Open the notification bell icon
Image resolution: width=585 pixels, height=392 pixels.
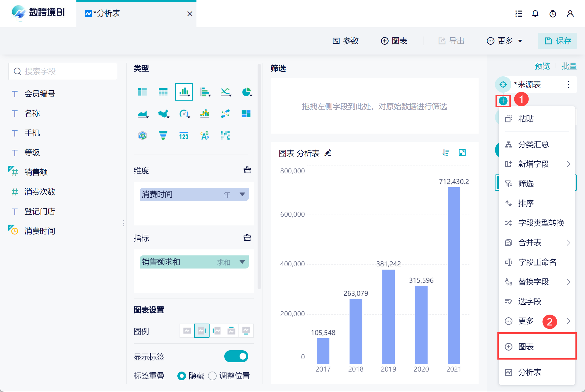[x=535, y=14]
